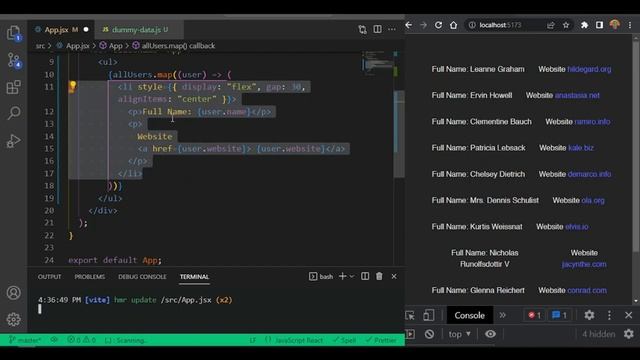Open the browser profile avatar
Viewport: 640px width, 360px height.
pyautogui.click(x=615, y=25)
